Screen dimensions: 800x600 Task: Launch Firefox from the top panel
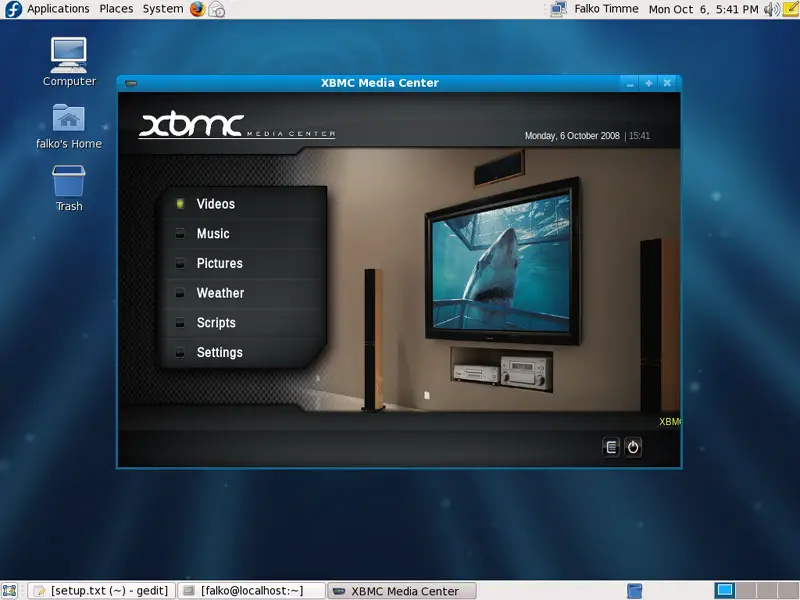point(197,9)
